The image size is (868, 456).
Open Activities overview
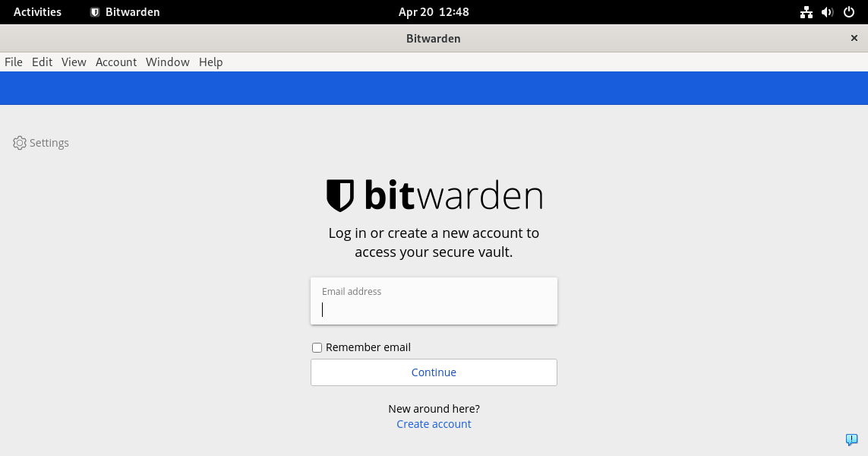pos(37,12)
